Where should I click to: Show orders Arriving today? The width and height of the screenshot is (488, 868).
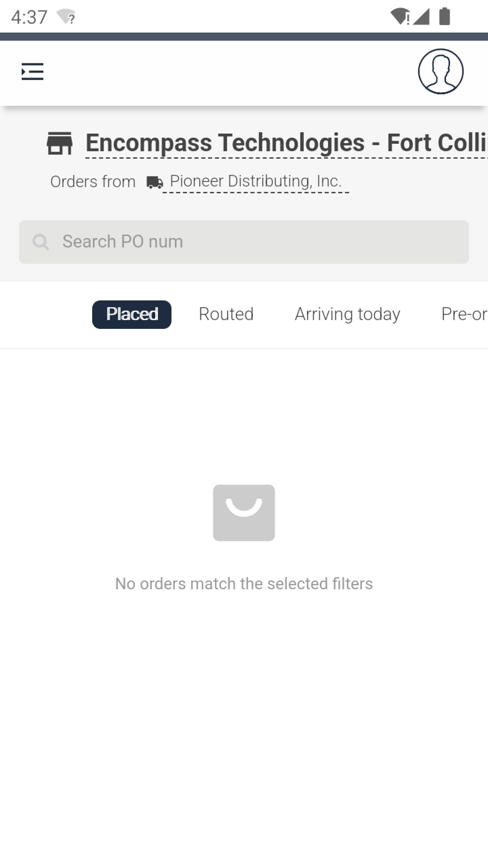pyautogui.click(x=347, y=314)
